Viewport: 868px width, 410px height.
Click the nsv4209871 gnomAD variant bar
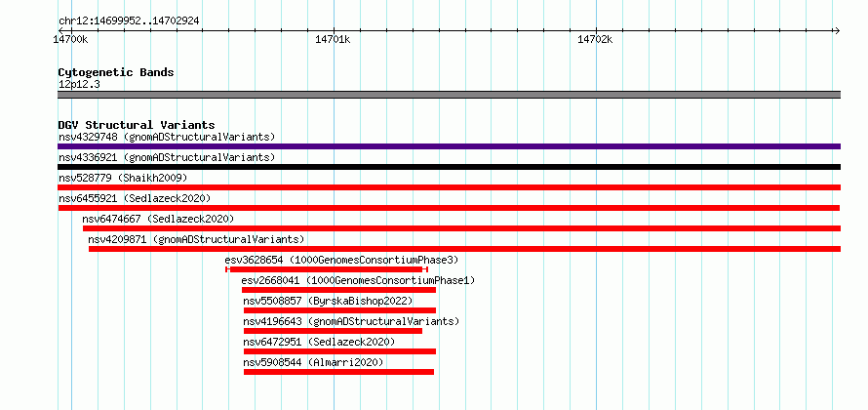click(x=465, y=249)
